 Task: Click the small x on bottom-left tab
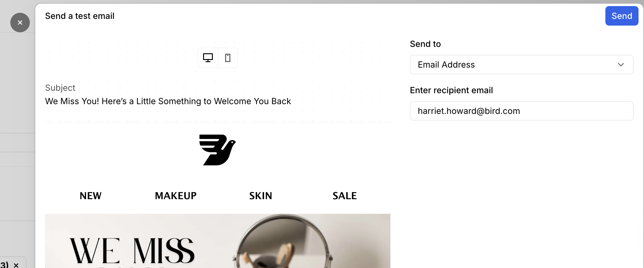tap(16, 265)
